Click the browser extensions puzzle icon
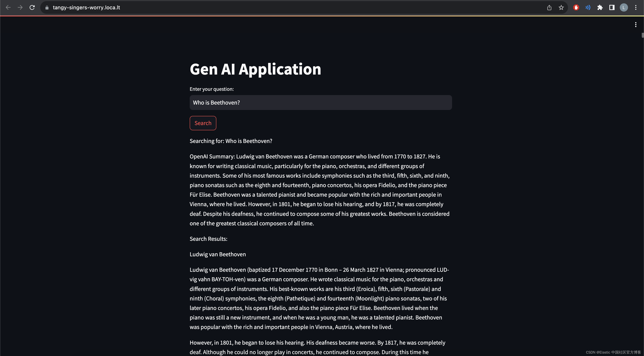The height and width of the screenshot is (356, 644). click(x=601, y=7)
